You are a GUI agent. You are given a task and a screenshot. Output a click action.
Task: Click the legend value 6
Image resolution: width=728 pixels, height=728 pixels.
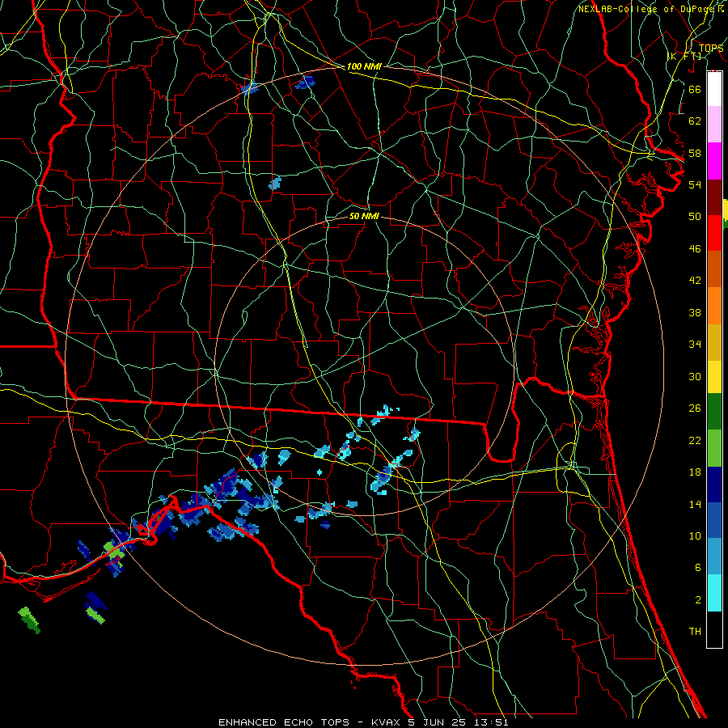[x=698, y=568]
